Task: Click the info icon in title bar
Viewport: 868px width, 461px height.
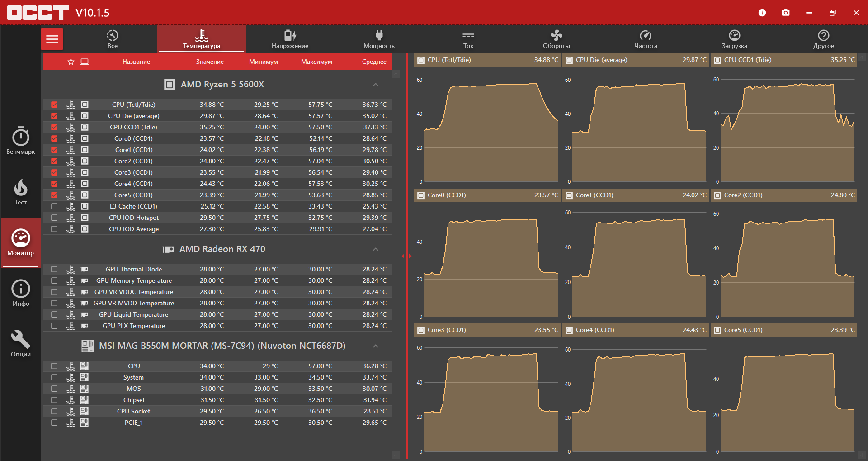Action: [x=762, y=13]
